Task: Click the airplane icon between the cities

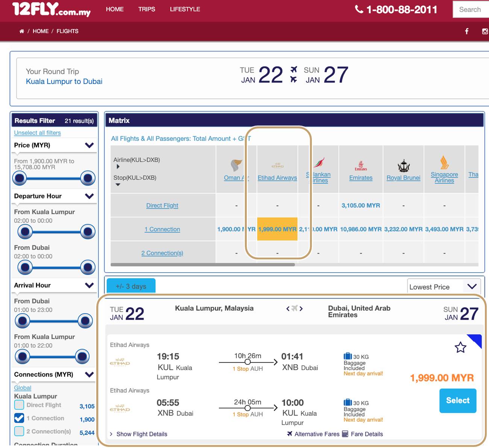Action: [x=295, y=308]
